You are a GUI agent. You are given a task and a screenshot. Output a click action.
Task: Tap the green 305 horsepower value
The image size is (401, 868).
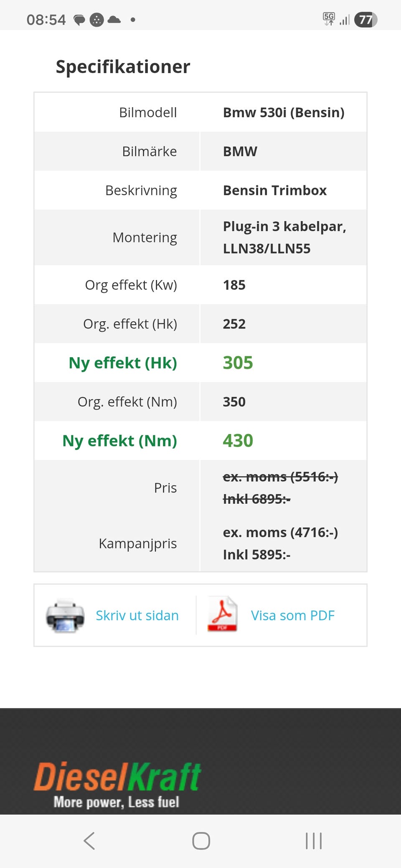238,363
